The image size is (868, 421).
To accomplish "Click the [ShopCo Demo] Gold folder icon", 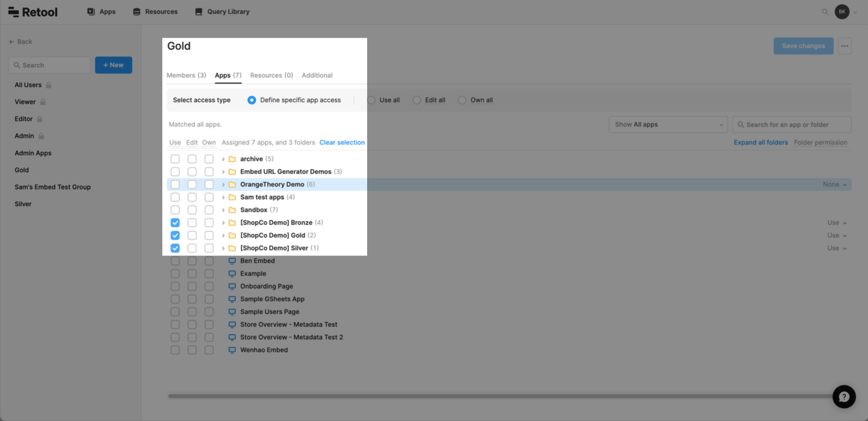I will (x=232, y=235).
